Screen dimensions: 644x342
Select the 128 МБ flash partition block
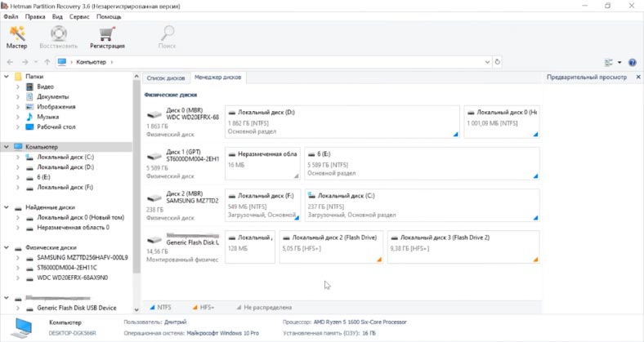pos(250,247)
